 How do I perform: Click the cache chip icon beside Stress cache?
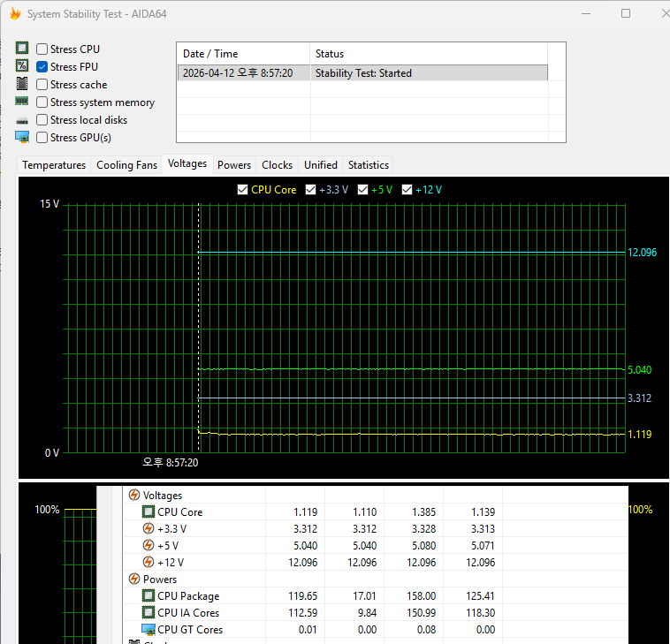(x=22, y=84)
